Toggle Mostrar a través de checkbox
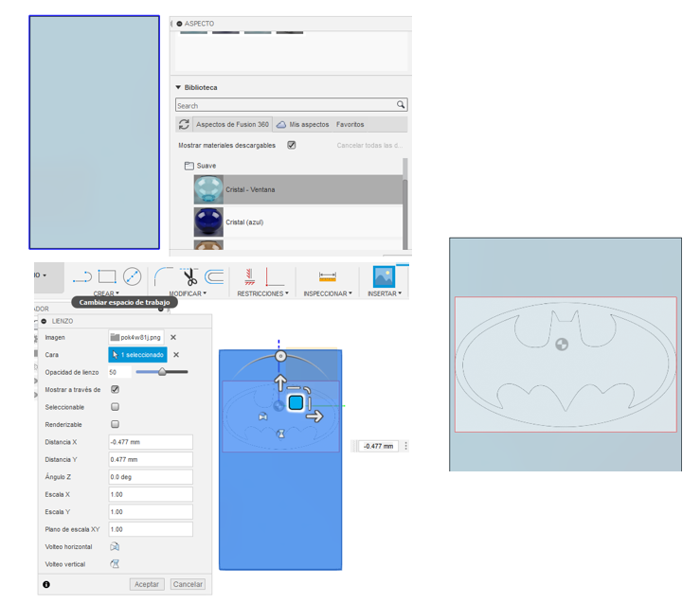 click(x=116, y=389)
